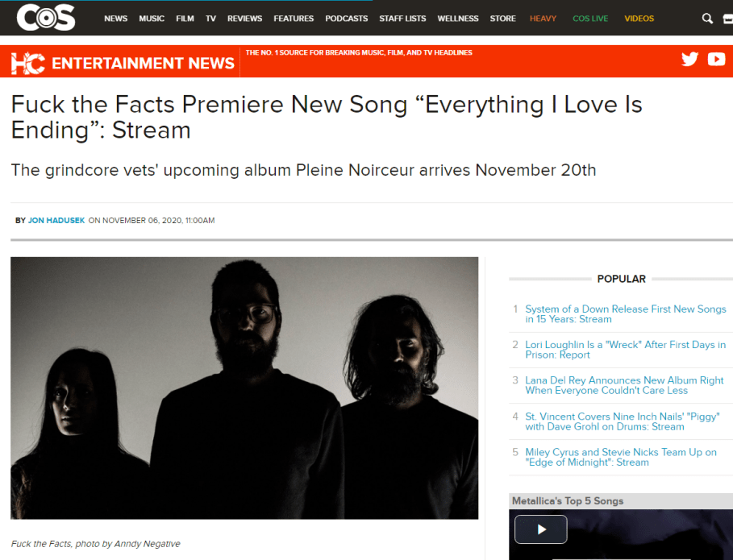The height and width of the screenshot is (560, 733).
Task: Read Lori Loughlin prison report link
Action: (625, 350)
